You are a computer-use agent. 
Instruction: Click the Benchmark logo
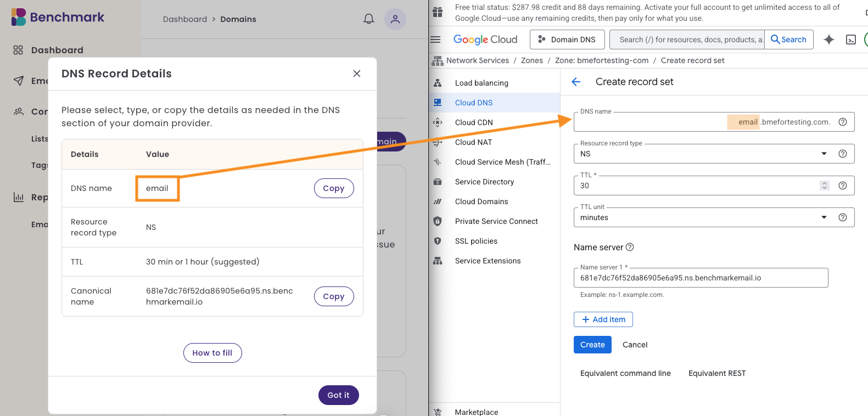58,17
